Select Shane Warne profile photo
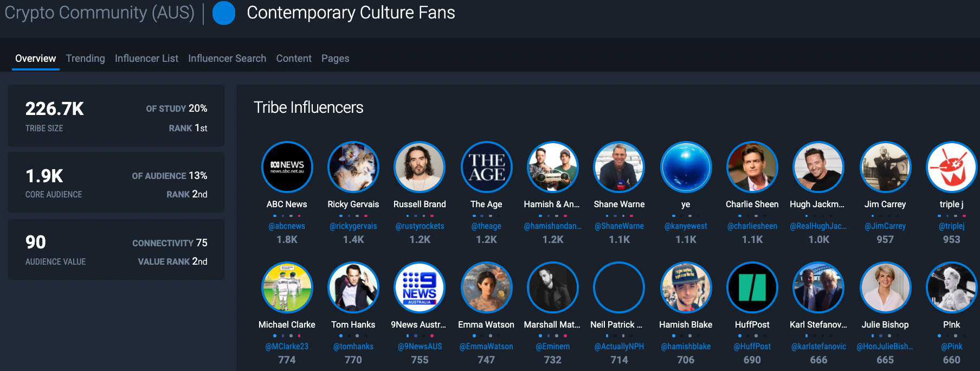Image resolution: width=980 pixels, height=371 pixels. coord(619,167)
